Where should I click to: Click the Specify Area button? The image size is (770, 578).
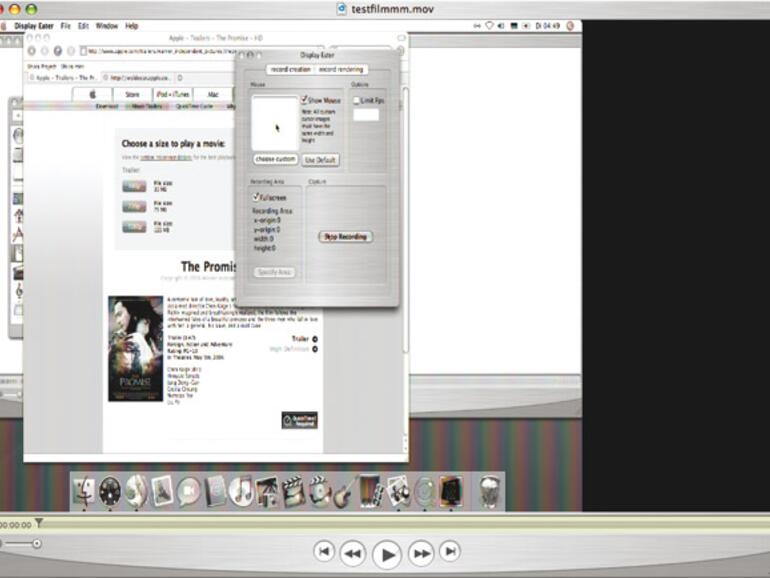click(275, 272)
